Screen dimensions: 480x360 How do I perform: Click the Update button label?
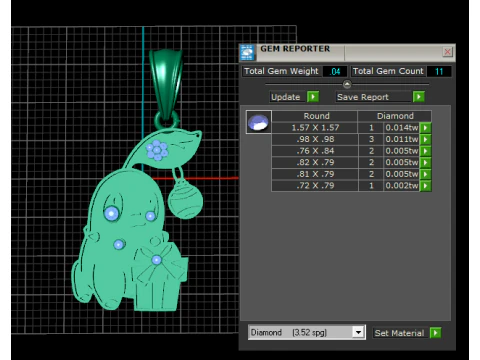click(x=286, y=97)
